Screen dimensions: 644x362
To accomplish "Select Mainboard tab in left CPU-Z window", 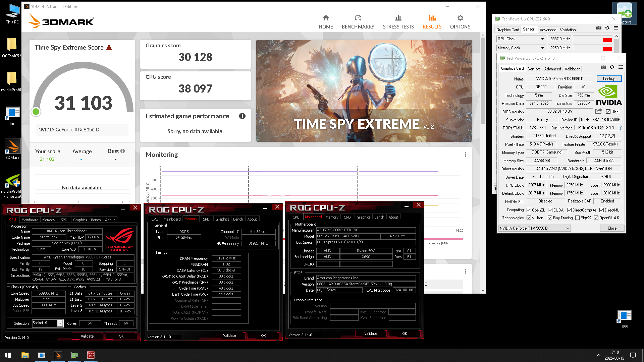I will pos(30,220).
